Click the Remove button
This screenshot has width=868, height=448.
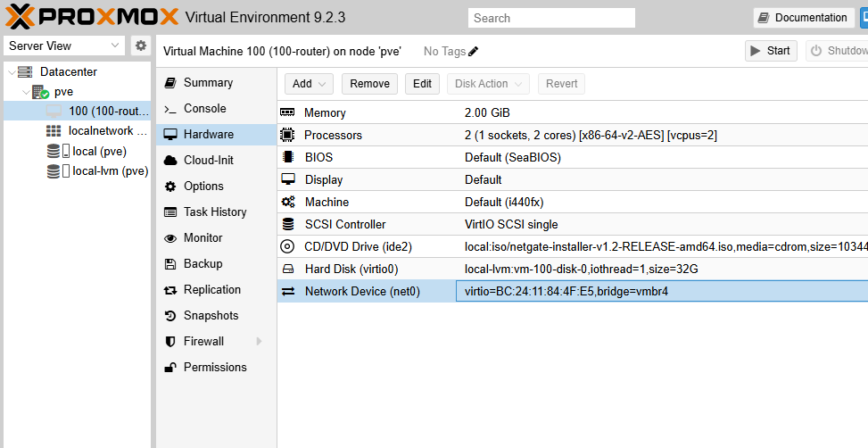[x=369, y=84]
